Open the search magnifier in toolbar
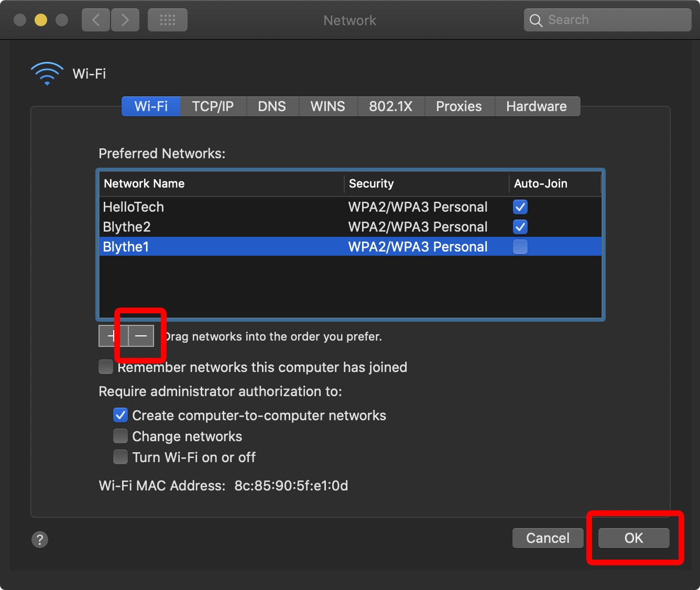Viewport: 700px width, 590px height. 535,20
